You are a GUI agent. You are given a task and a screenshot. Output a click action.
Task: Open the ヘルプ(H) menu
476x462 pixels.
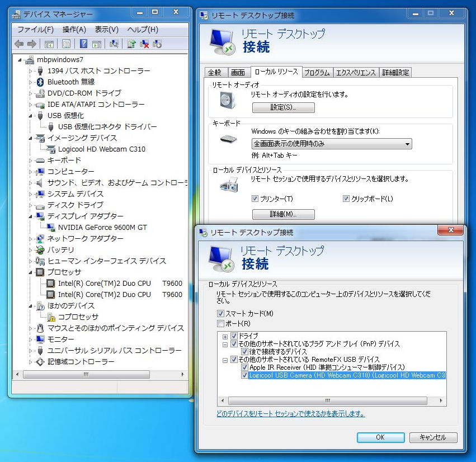(x=143, y=30)
